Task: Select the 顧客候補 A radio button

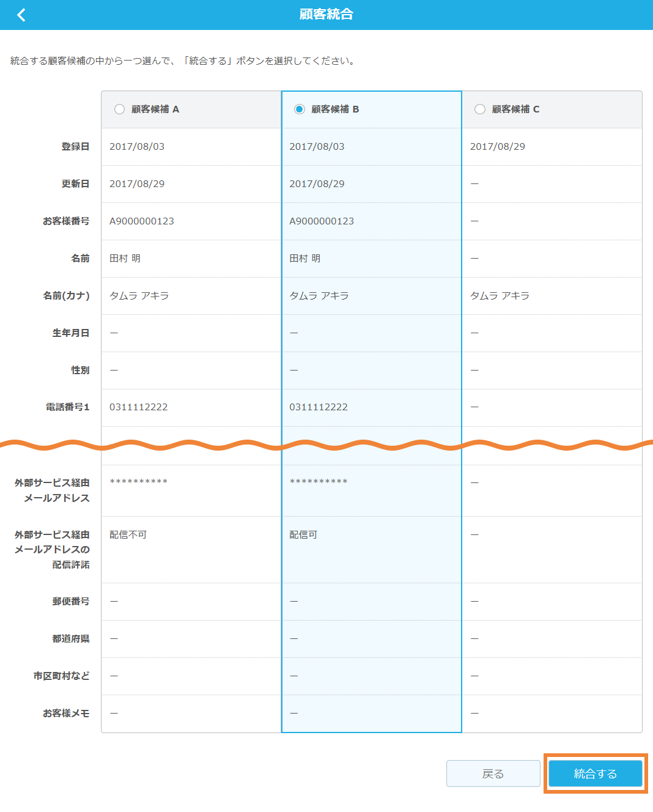Action: pyautogui.click(x=119, y=109)
